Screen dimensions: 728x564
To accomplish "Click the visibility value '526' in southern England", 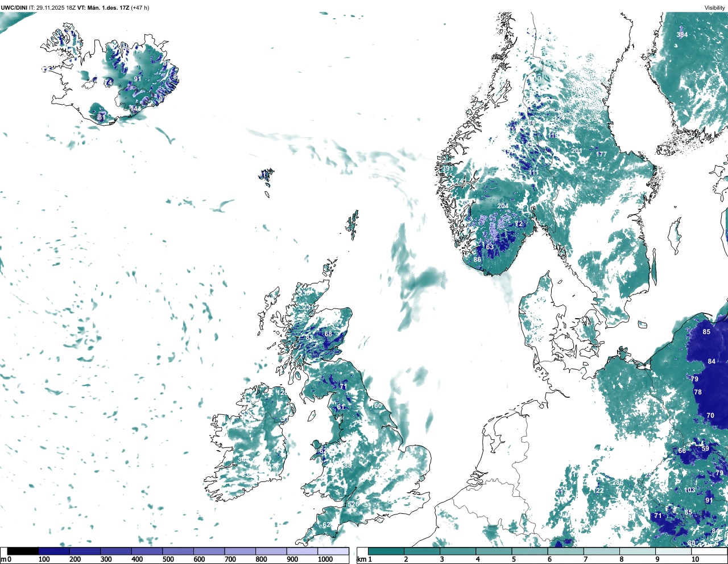I will coord(353,504).
